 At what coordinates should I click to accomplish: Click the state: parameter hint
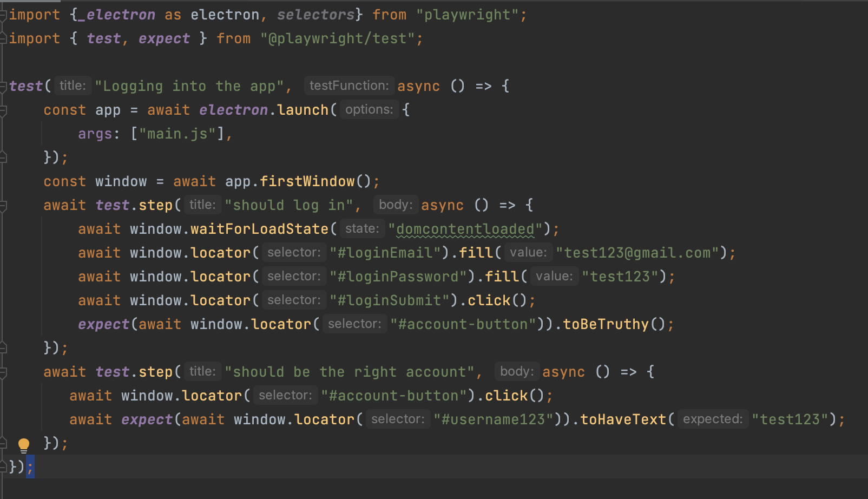362,228
